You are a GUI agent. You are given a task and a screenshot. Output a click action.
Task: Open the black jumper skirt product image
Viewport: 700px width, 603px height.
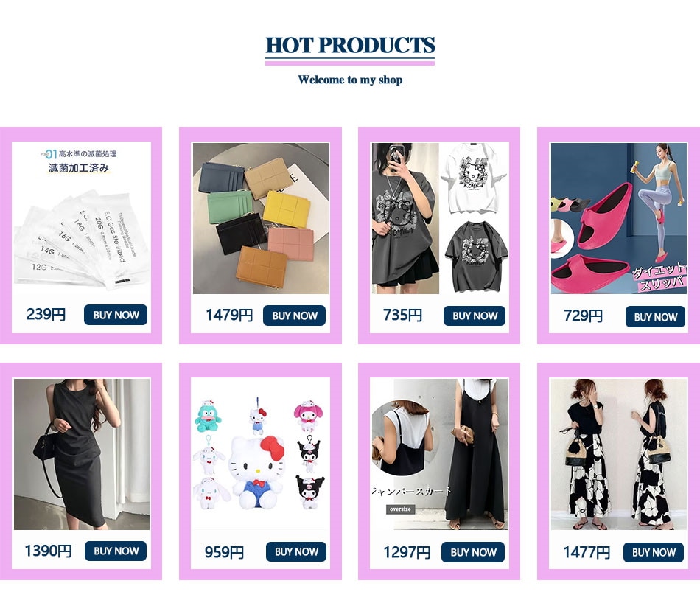pos(440,454)
